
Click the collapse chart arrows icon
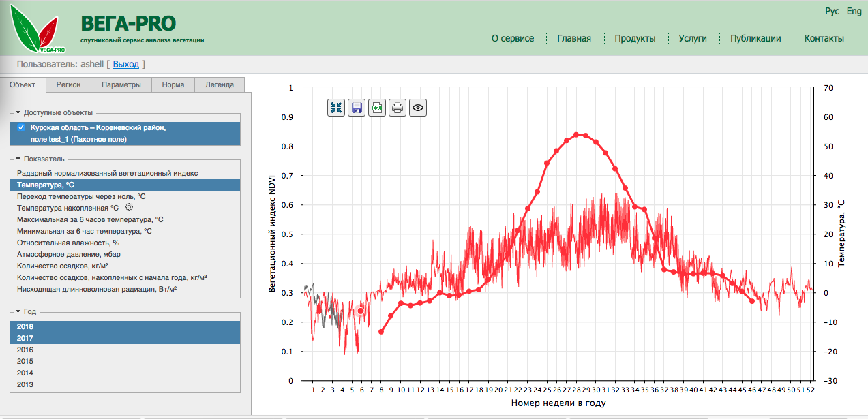pos(336,108)
